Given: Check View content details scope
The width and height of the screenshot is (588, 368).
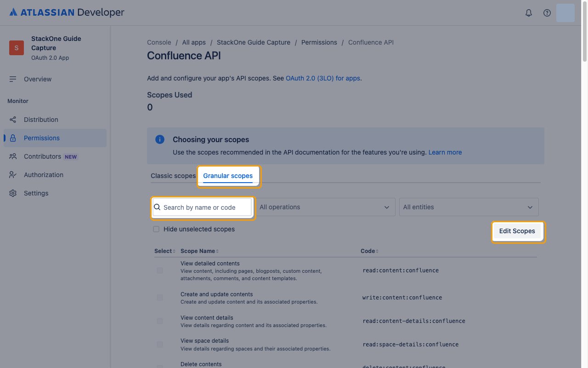Looking at the screenshot, I should click(160, 321).
